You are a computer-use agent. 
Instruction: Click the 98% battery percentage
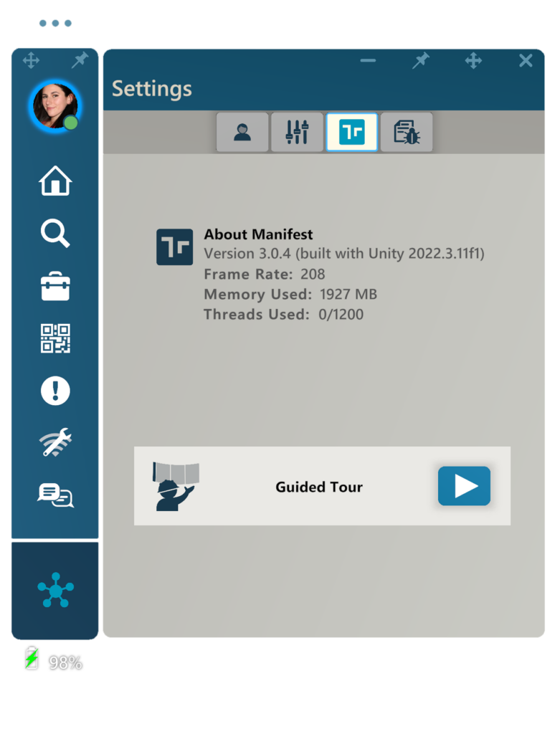tap(65, 662)
